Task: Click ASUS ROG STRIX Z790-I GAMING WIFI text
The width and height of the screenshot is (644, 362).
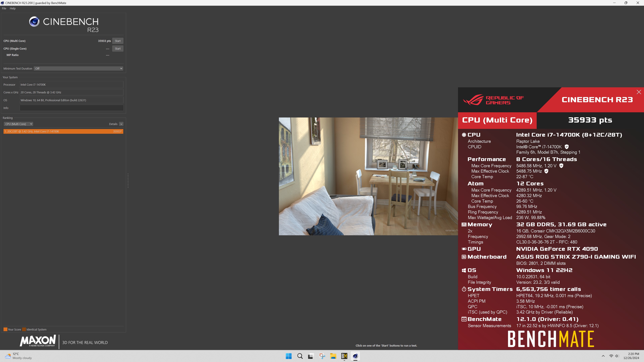Action: (x=576, y=257)
